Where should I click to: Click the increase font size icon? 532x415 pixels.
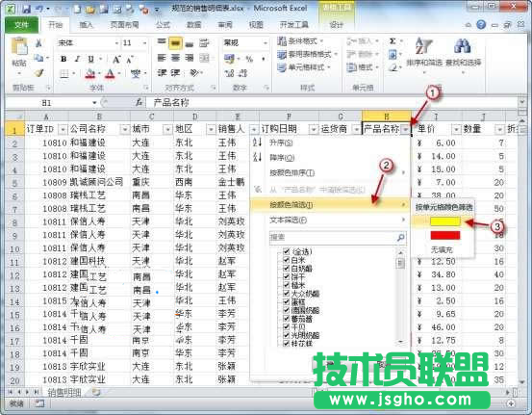pyautogui.click(x=116, y=60)
